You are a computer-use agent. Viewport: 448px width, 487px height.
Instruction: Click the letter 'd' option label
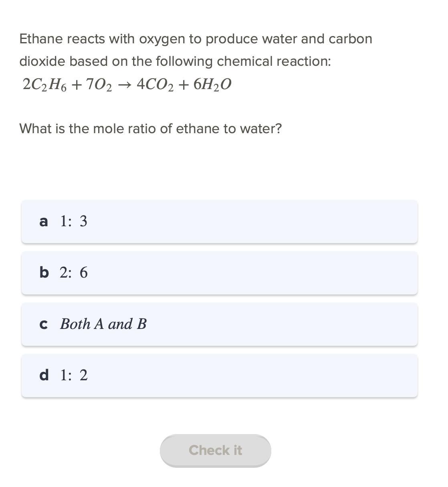pos(44,375)
